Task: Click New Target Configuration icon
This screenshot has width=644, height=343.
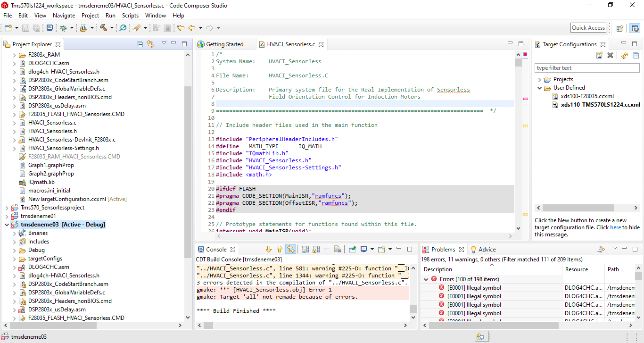Action: click(x=599, y=56)
